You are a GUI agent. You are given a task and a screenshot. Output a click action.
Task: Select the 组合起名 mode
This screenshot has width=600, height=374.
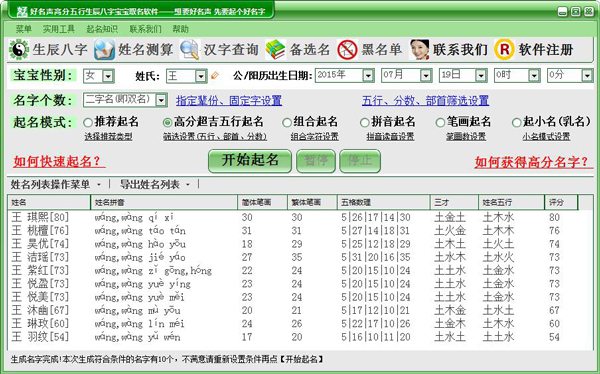(287, 122)
